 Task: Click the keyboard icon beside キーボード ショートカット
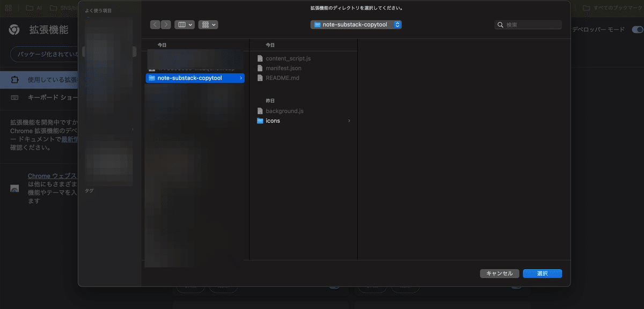[15, 98]
